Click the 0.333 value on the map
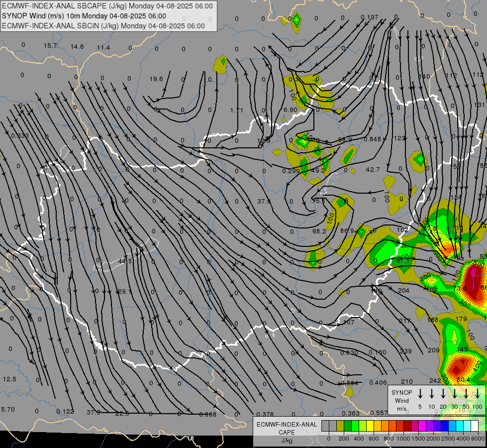This screenshot has width=487, height=448. (20, 135)
